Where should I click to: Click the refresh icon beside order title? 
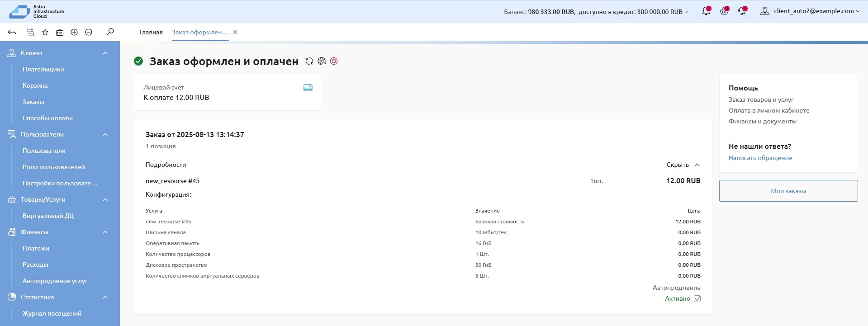[309, 61]
